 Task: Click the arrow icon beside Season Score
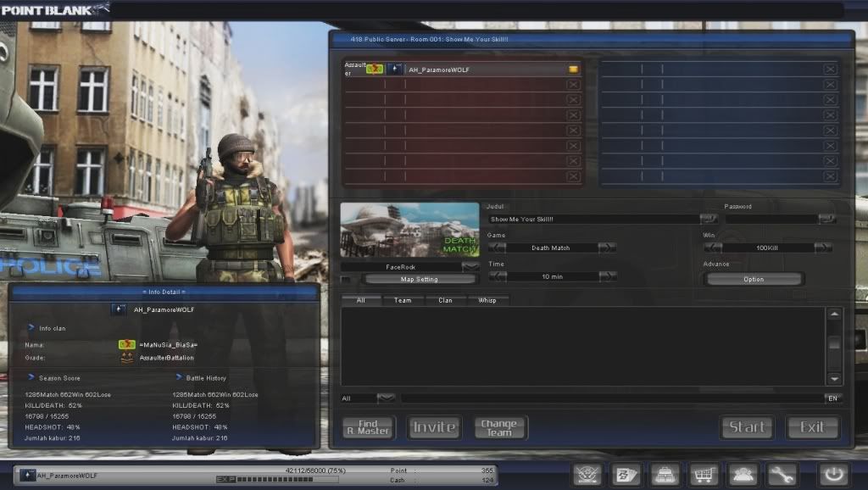tap(31, 377)
